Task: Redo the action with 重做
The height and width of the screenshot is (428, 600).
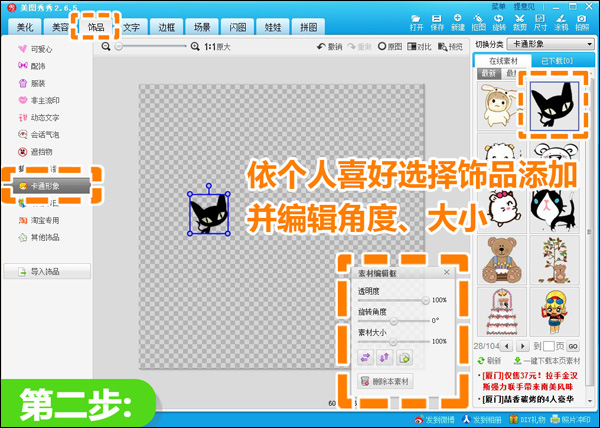Action: coord(359,47)
